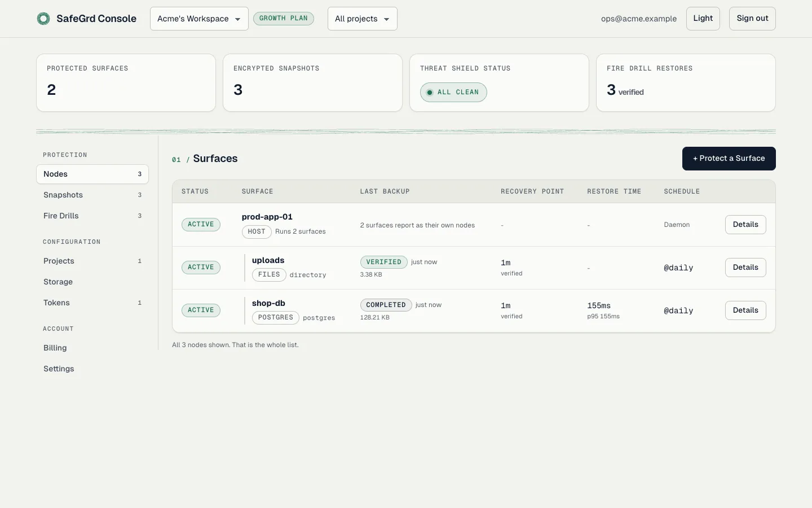Screen dimensions: 812x508
Task: Click the SafeGrd Console logo icon
Action: [43, 19]
